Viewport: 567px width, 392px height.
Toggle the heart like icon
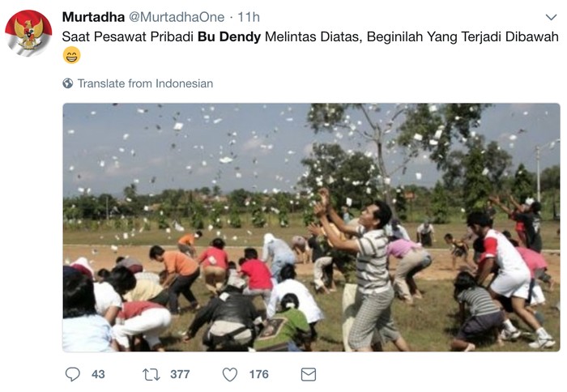[x=230, y=374]
